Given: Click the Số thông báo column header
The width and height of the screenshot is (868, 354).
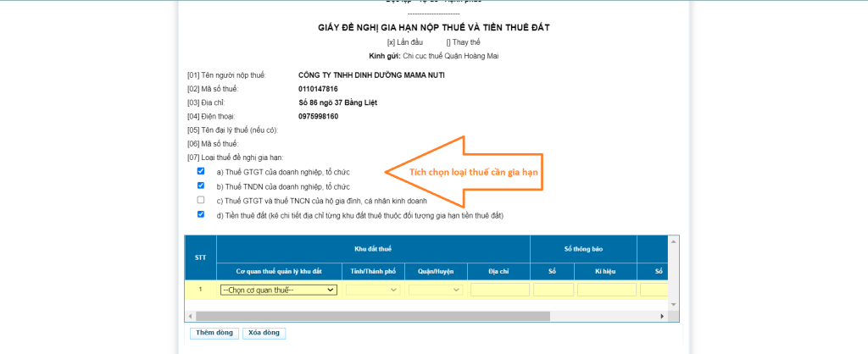Looking at the screenshot, I should [x=583, y=249].
